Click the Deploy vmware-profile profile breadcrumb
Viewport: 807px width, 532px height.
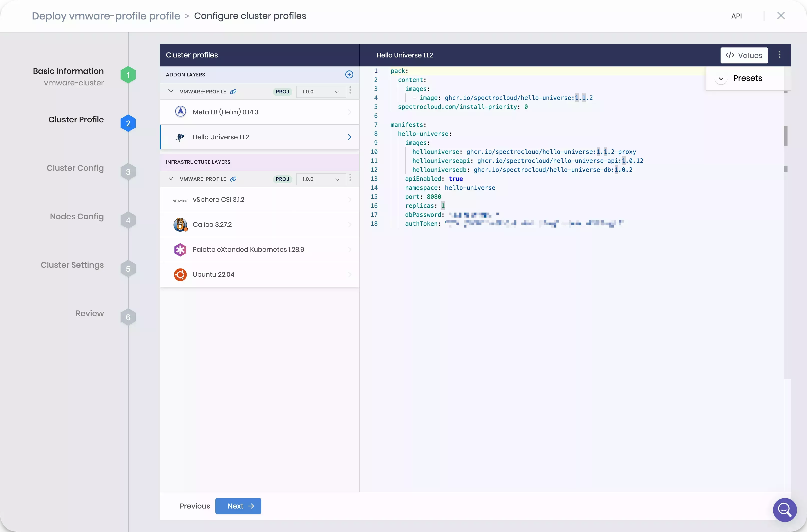(x=106, y=16)
